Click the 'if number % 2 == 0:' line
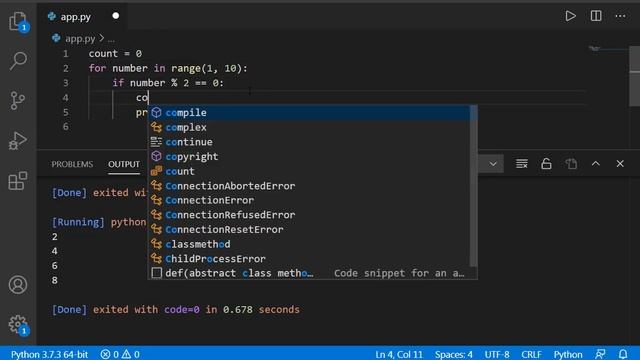The image size is (640, 360). point(168,83)
